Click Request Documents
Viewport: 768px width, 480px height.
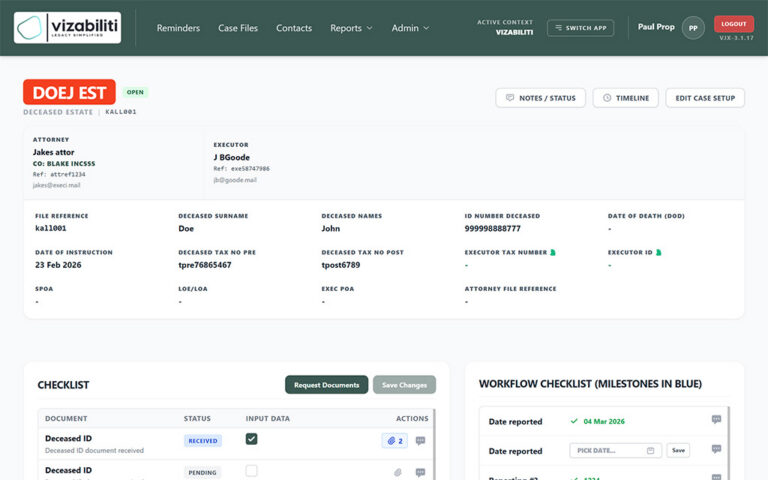[327, 385]
